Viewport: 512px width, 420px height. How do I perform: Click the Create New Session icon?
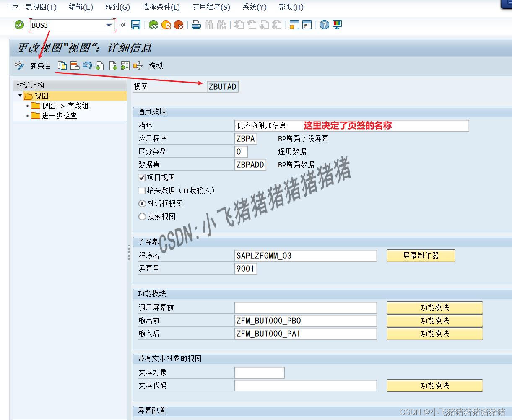[x=294, y=25]
